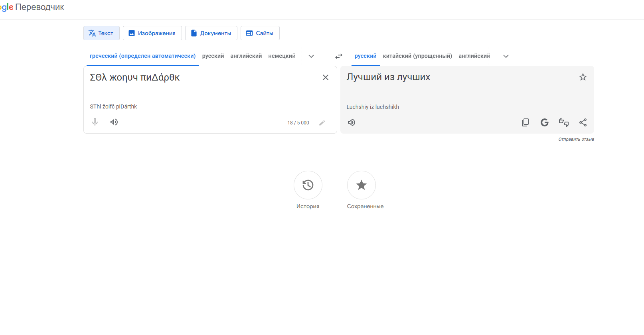Open the pencil input tools icon

point(322,123)
